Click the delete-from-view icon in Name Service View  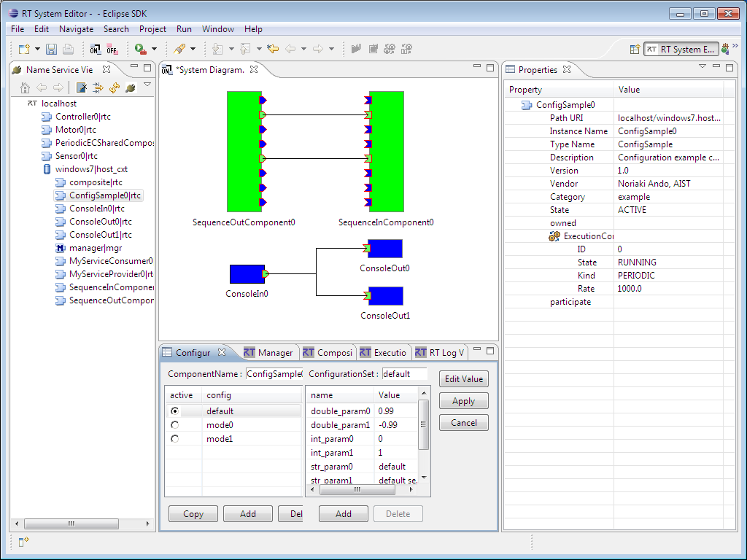tap(82, 87)
